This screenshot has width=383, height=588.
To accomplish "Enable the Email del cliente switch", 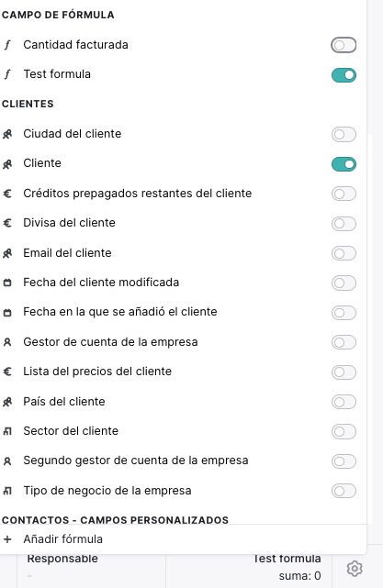I will (x=344, y=253).
